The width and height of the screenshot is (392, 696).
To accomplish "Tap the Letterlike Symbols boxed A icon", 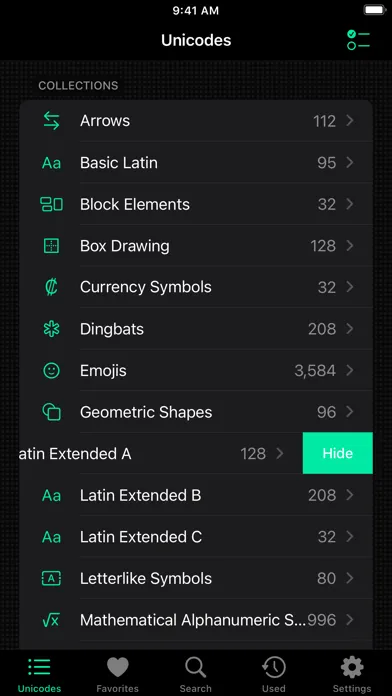I will coord(51,578).
